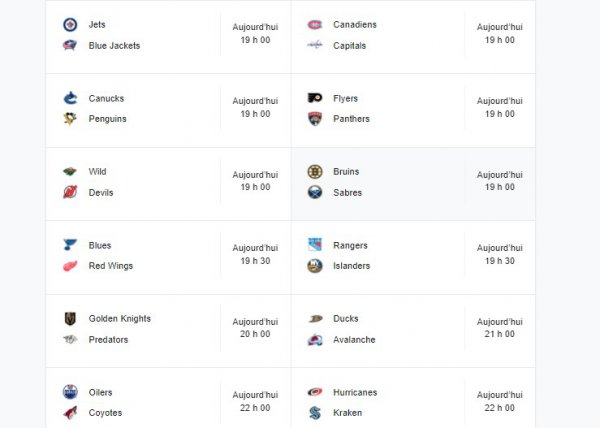
Task: Open the Rangers team name link
Action: (x=350, y=245)
